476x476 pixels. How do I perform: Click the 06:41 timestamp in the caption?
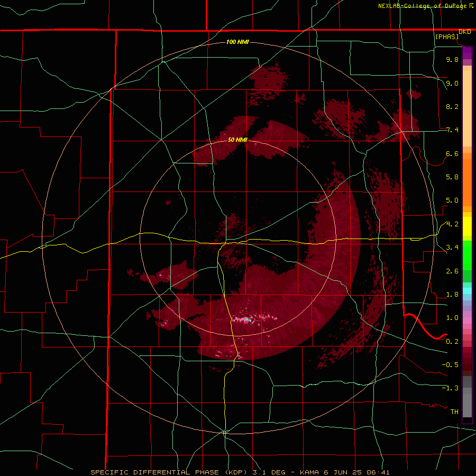pyautogui.click(x=378, y=472)
